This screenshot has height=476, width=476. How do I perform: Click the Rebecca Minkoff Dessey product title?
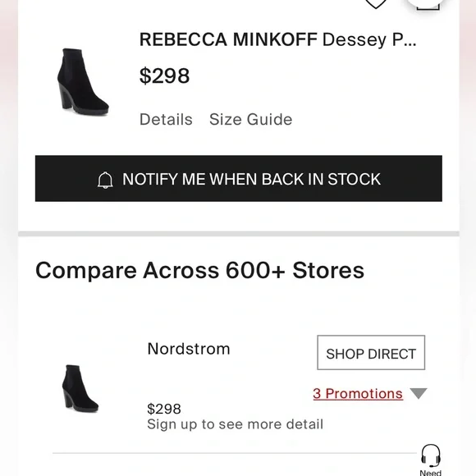[x=277, y=39]
